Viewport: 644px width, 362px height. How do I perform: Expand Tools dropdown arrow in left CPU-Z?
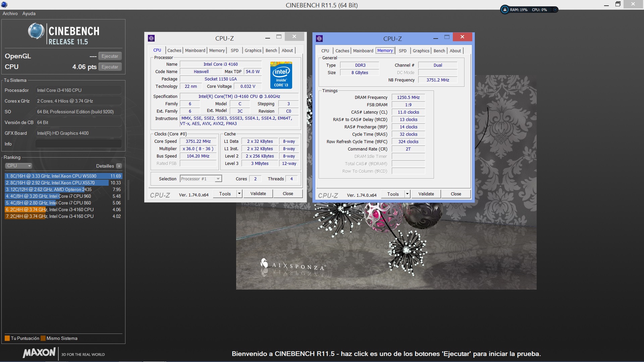point(239,194)
